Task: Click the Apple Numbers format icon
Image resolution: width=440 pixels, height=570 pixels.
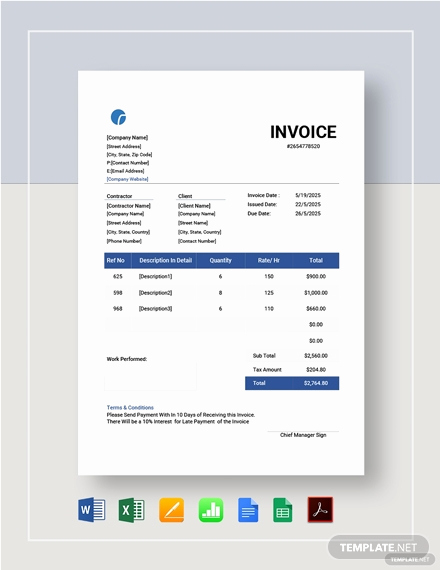Action: [x=211, y=510]
